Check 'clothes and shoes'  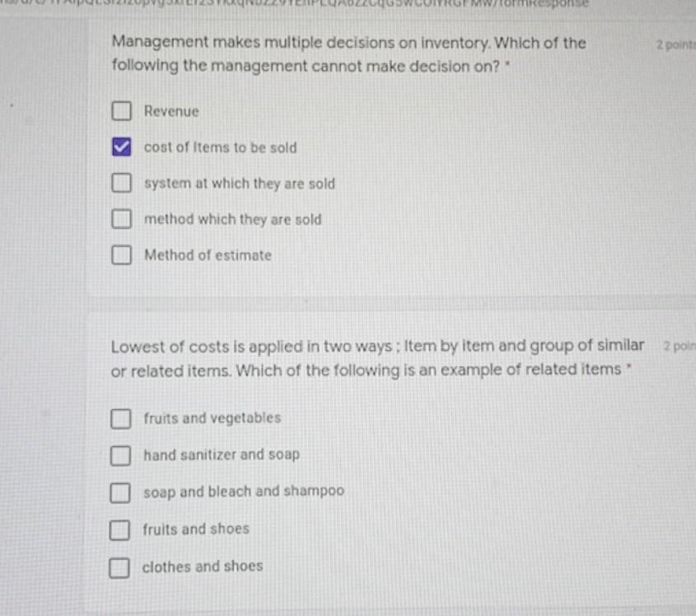point(121,567)
